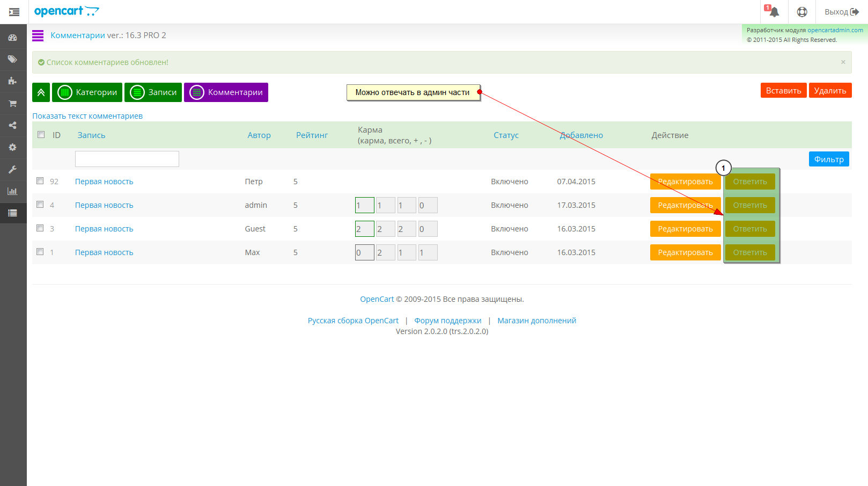
Task: Click Показать текст комментариев link
Action: click(87, 116)
